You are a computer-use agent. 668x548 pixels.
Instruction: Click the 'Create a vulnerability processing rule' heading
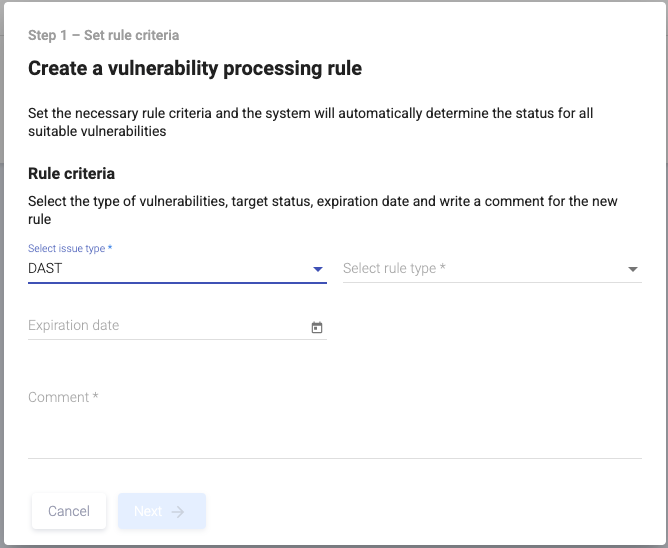coord(195,68)
